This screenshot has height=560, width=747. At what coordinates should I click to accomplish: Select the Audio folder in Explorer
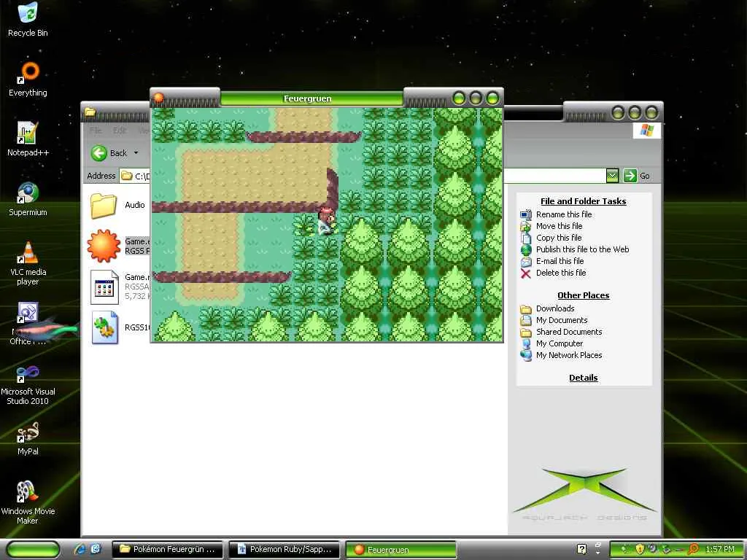(x=104, y=206)
